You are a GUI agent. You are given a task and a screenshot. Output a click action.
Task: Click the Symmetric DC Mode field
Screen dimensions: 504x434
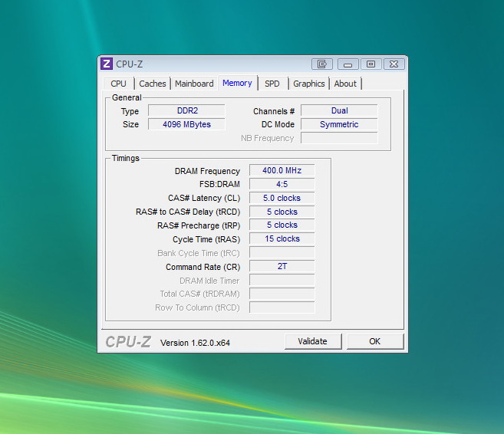339,124
